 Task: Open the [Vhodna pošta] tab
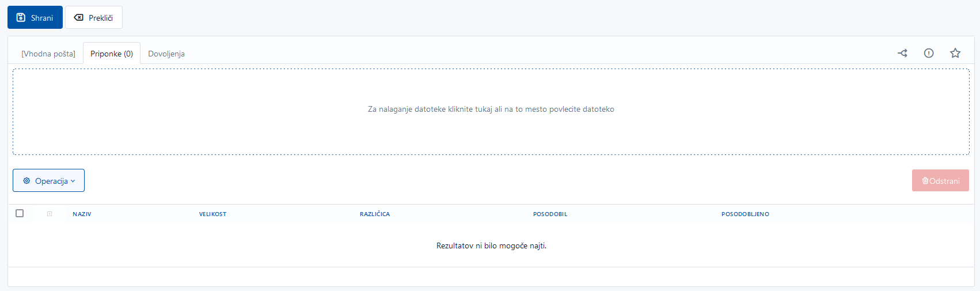tap(48, 54)
